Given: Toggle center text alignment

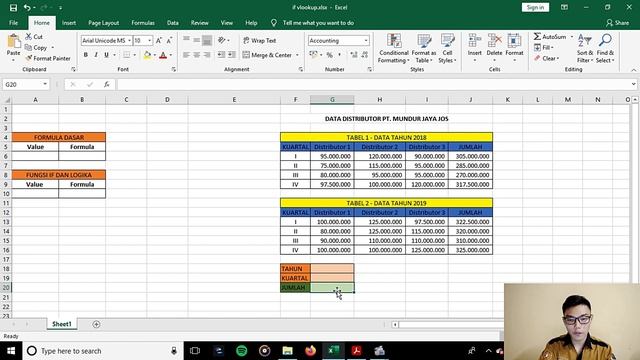Looking at the screenshot, I should point(197,55).
